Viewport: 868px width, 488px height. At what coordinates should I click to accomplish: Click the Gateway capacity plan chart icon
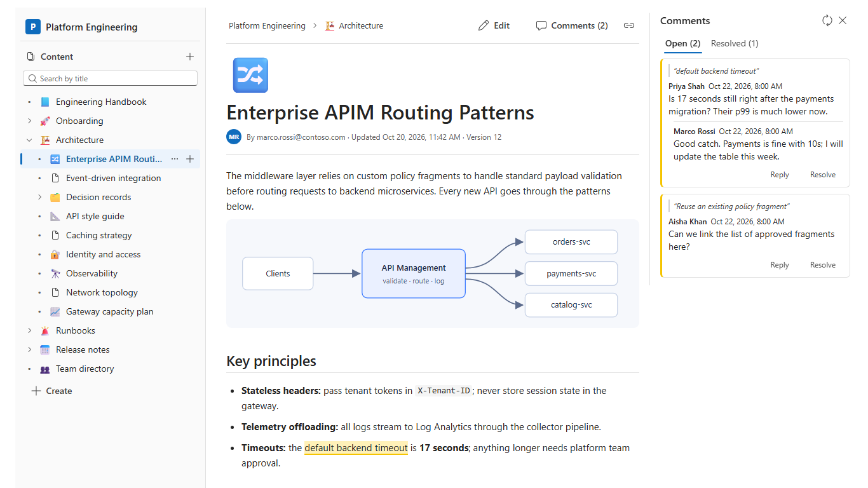point(55,311)
